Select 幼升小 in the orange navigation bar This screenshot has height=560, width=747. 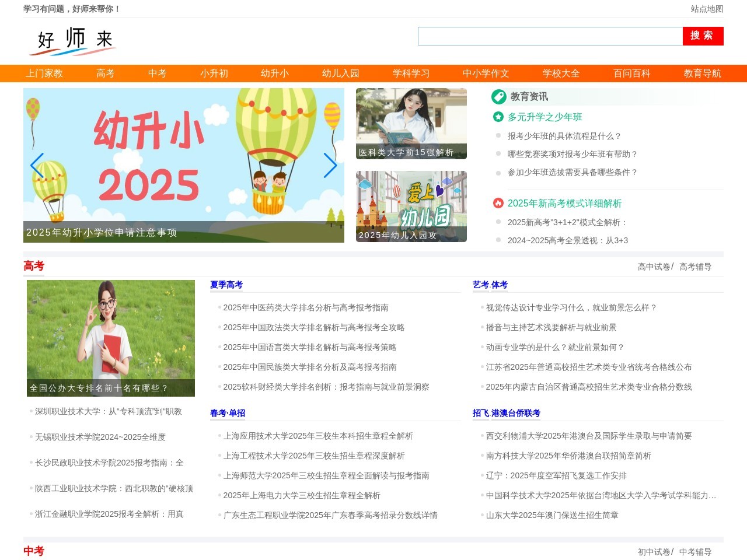pos(275,73)
